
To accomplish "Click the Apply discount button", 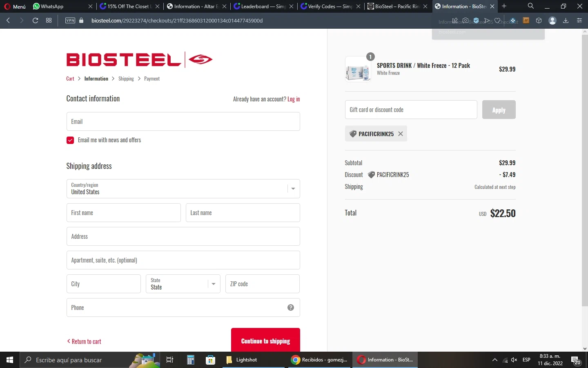I will coord(499,110).
